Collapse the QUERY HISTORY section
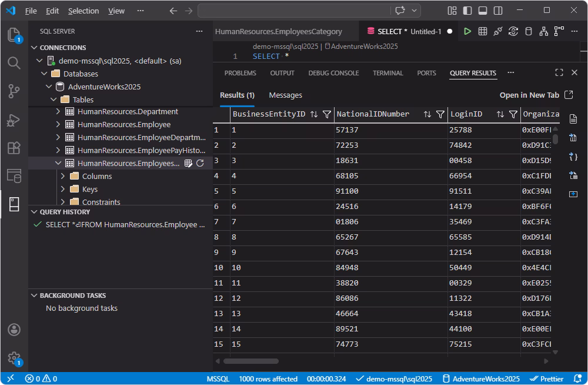Image resolution: width=588 pixels, height=385 pixels. [x=34, y=212]
